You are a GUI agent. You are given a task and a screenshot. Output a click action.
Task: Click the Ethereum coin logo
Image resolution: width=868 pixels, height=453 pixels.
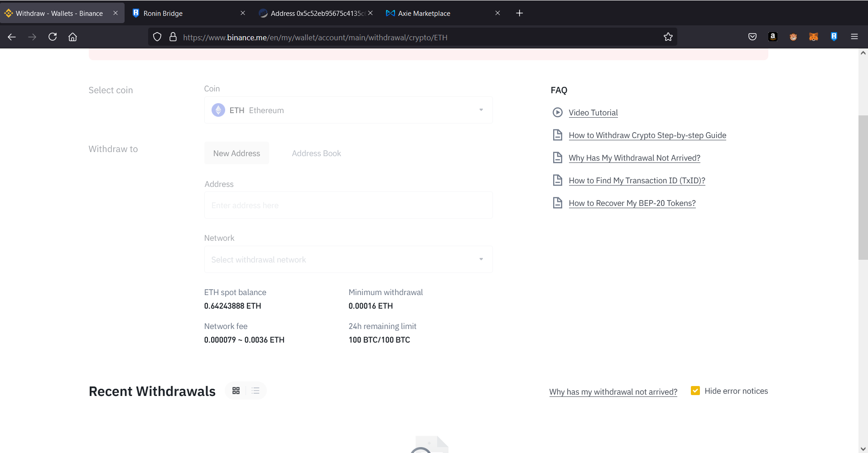pos(218,110)
